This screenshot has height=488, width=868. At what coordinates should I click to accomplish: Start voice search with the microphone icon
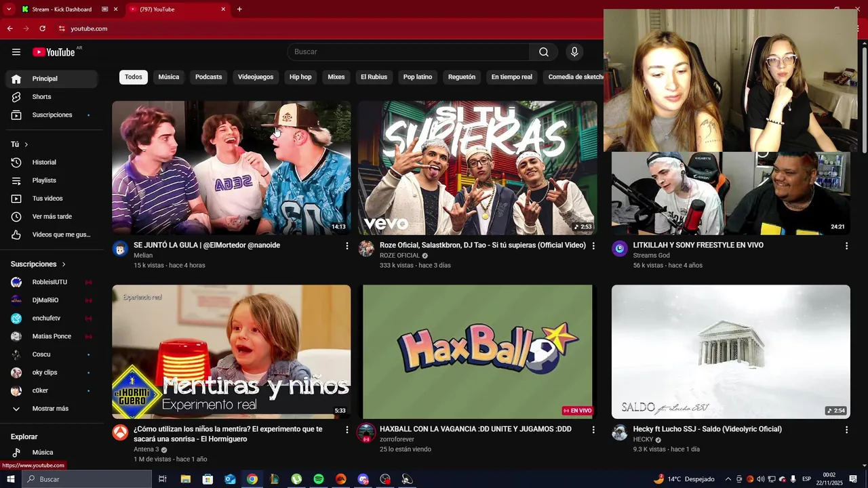tap(574, 52)
